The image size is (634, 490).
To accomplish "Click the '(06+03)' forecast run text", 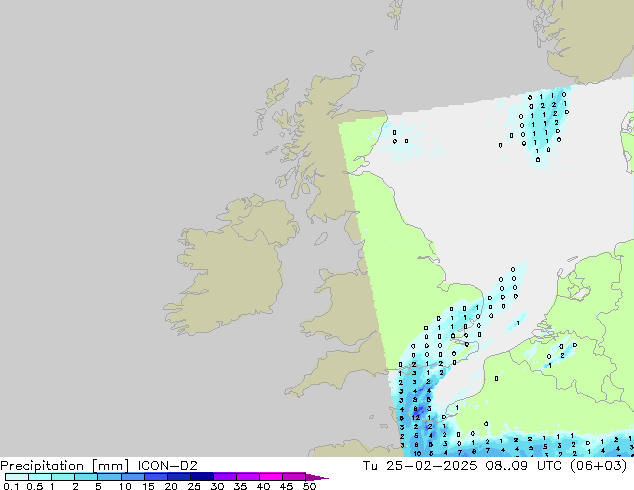I will (x=598, y=466).
